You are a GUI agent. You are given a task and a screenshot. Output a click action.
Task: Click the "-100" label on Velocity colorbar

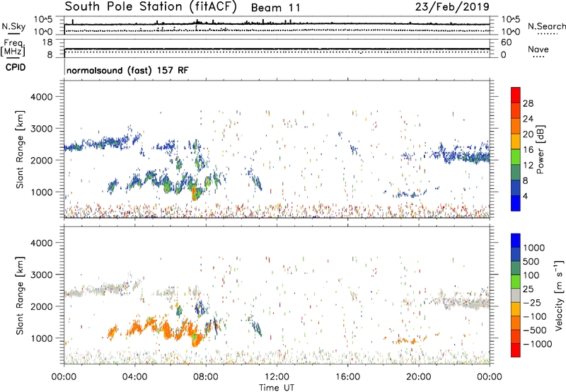(534, 316)
